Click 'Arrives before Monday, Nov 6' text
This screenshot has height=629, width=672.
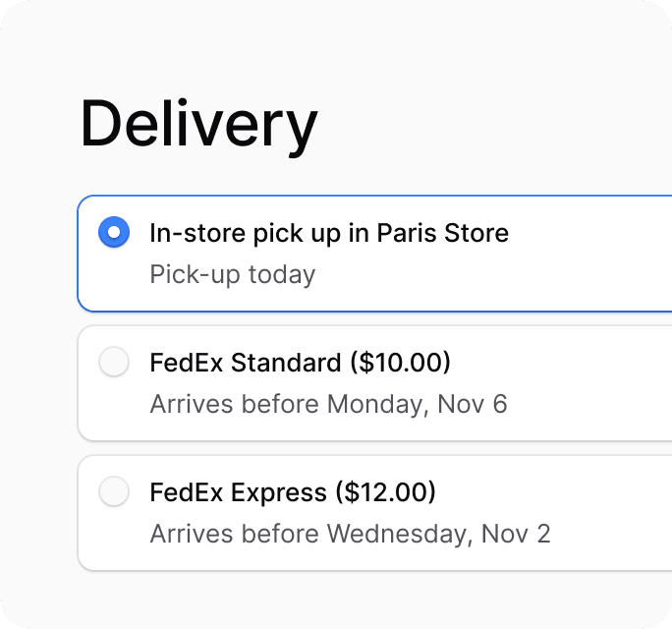pyautogui.click(x=328, y=404)
